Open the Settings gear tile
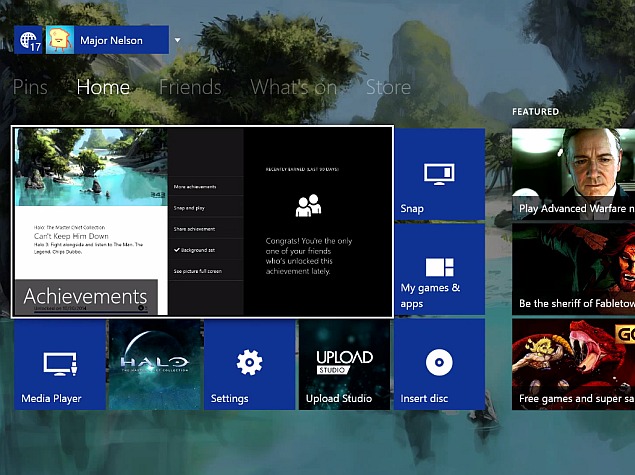The height and width of the screenshot is (475, 635). (249, 364)
